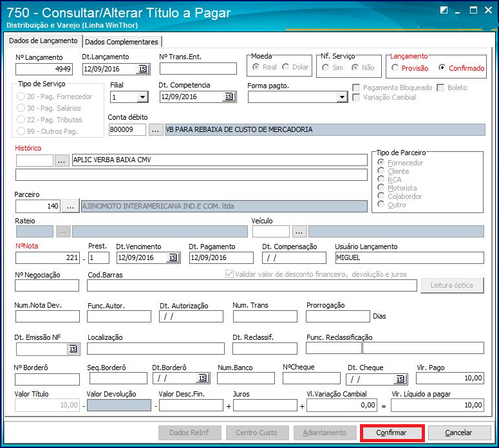This screenshot has width=499, height=448.
Task: Click the Dados ReInf button
Action: click(x=189, y=433)
